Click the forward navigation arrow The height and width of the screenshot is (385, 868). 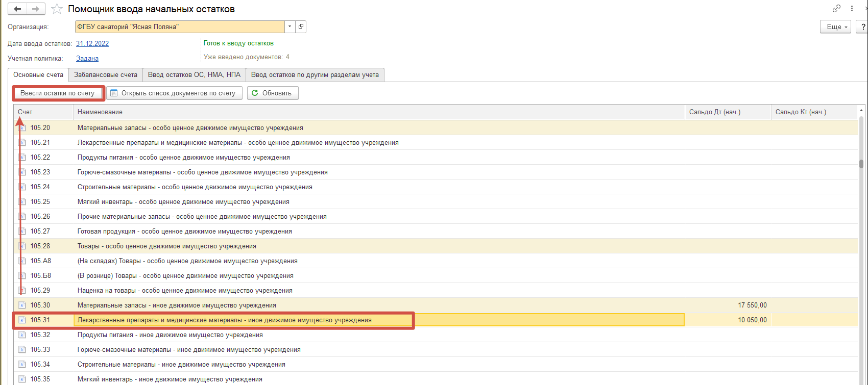click(x=35, y=9)
